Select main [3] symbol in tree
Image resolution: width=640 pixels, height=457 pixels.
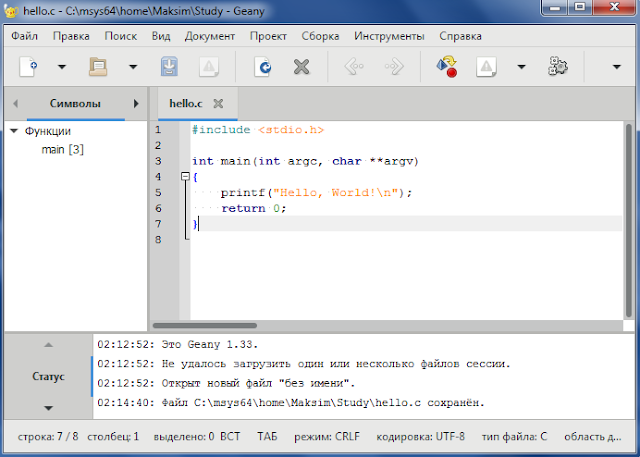tap(62, 149)
